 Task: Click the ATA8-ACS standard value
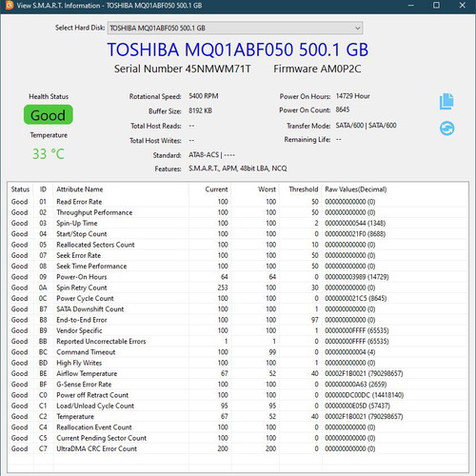coord(211,155)
